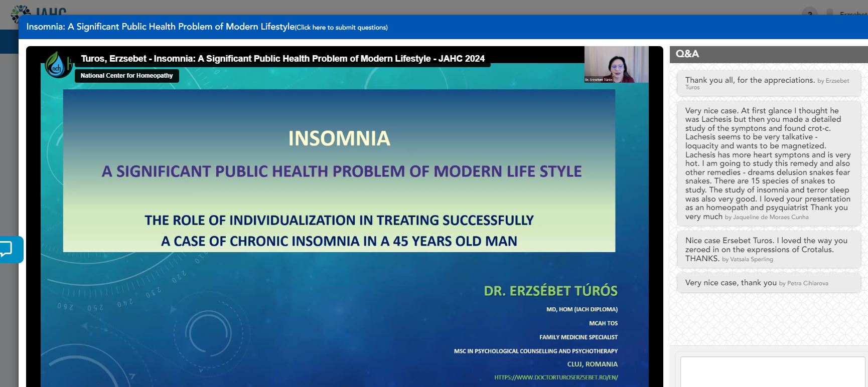868x387 pixels.
Task: Click the JAHC logo at top left
Action: (38, 10)
